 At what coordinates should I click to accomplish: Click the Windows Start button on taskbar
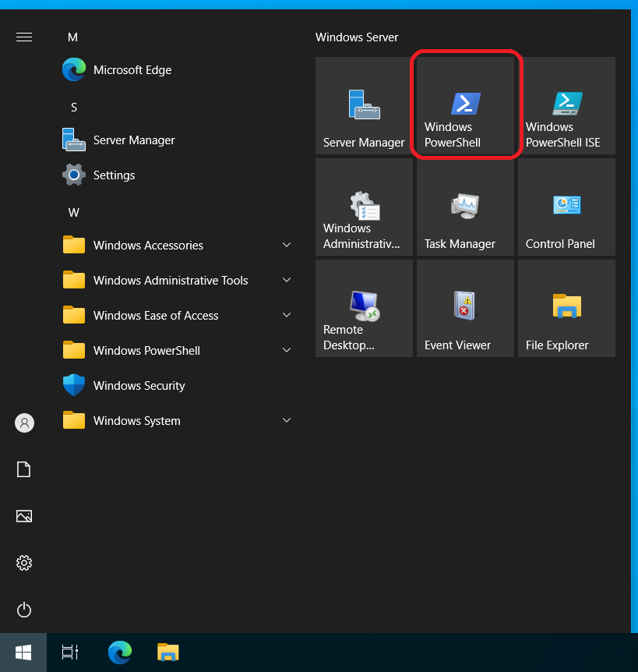click(x=23, y=653)
